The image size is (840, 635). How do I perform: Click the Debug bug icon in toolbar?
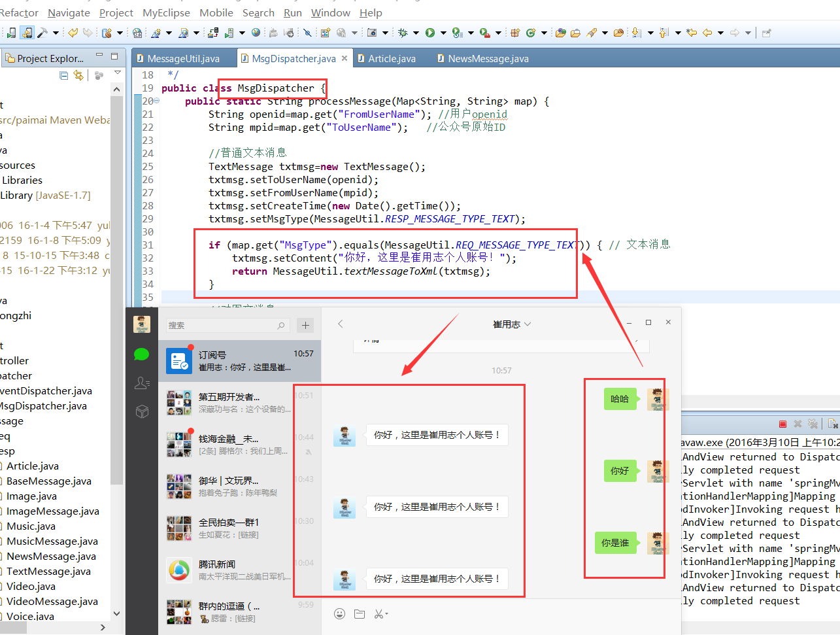click(403, 33)
